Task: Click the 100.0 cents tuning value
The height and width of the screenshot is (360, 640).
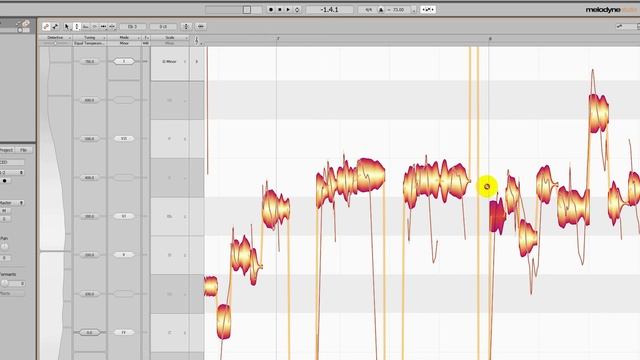Action: pyautogui.click(x=89, y=294)
